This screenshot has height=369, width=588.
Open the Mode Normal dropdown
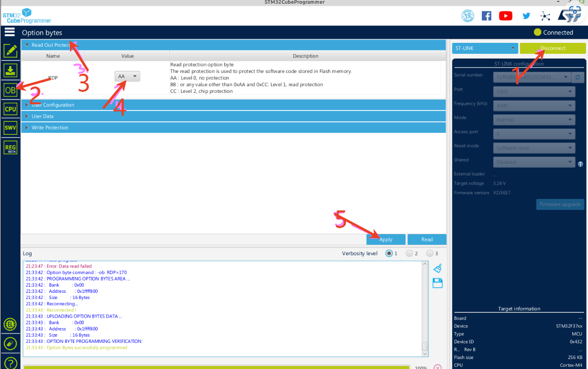534,120
